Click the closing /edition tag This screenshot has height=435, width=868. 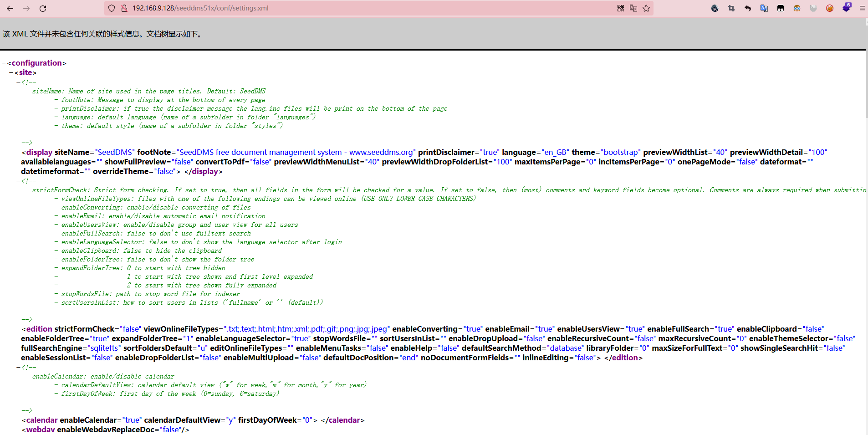(623, 358)
